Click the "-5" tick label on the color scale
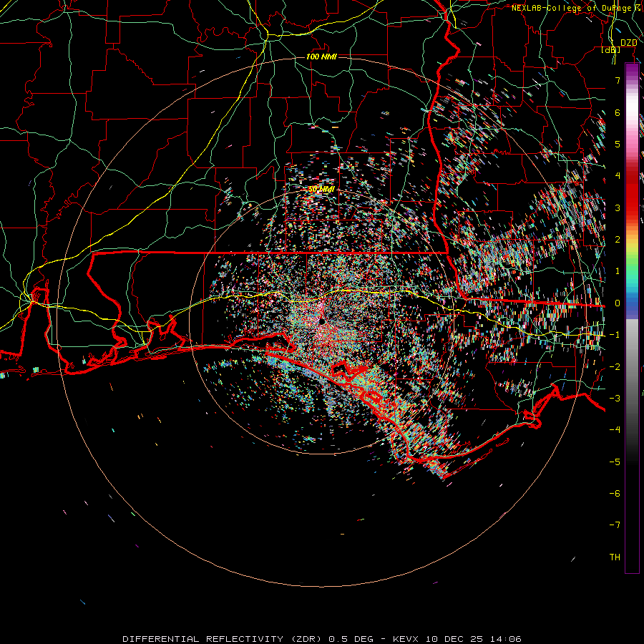The height and width of the screenshot is (644, 644). pyautogui.click(x=615, y=462)
